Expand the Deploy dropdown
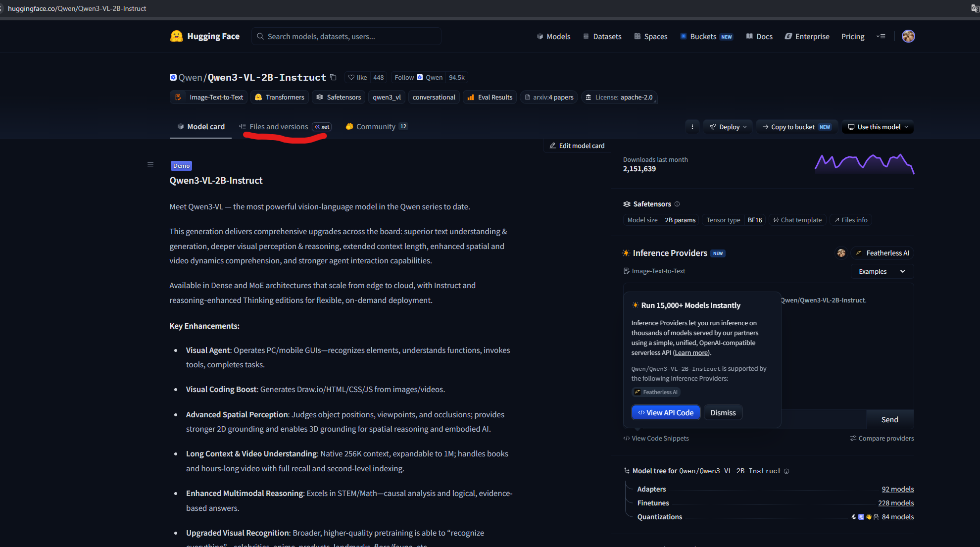 pos(728,127)
